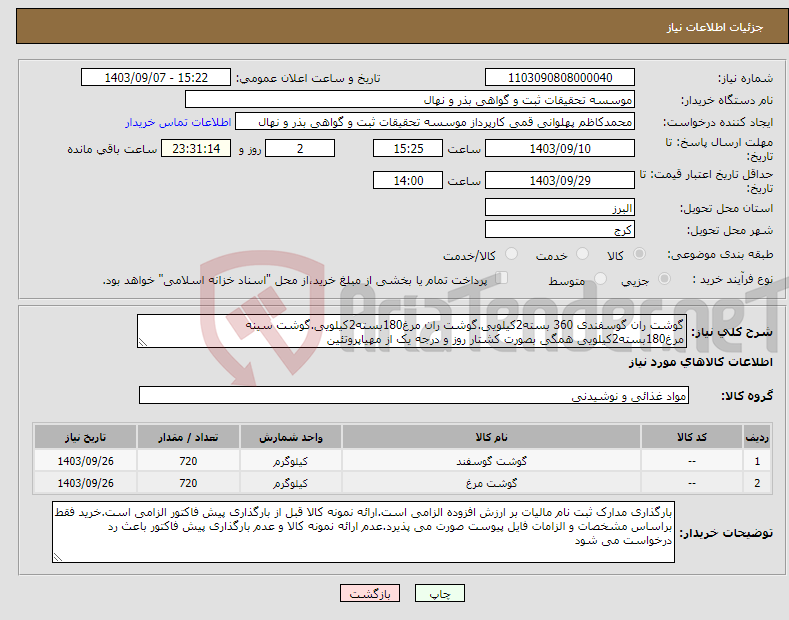The height and width of the screenshot is (620, 789).
Task: Click the توضیحات خریدار notes box
Action: [363, 532]
